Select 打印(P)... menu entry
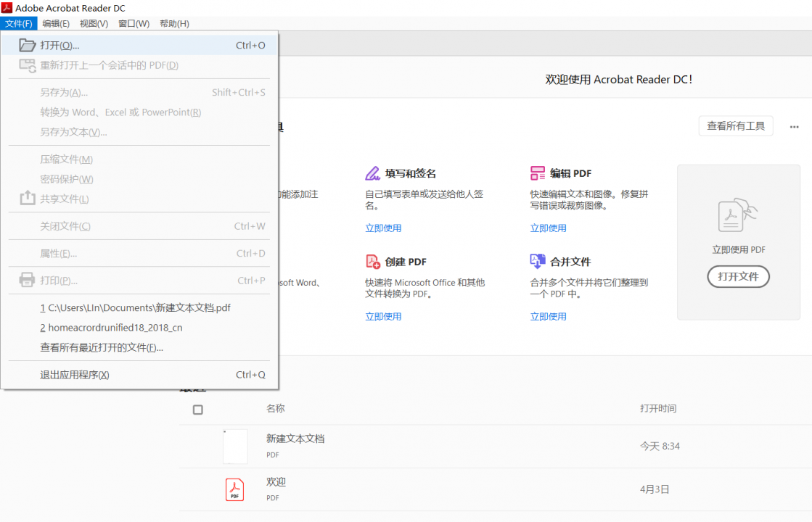The width and height of the screenshot is (812, 522). (139, 281)
